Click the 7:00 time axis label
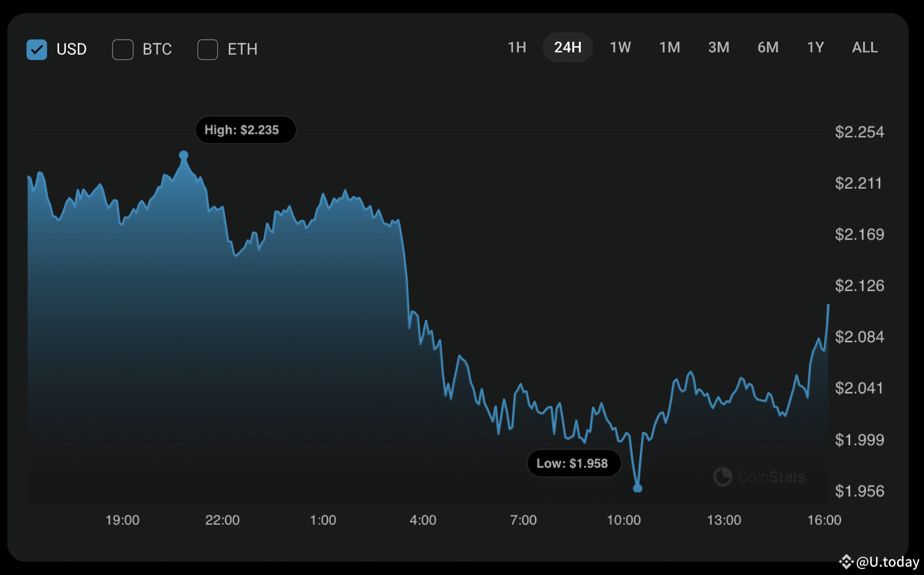The width and height of the screenshot is (924, 575). pyautogui.click(x=523, y=520)
